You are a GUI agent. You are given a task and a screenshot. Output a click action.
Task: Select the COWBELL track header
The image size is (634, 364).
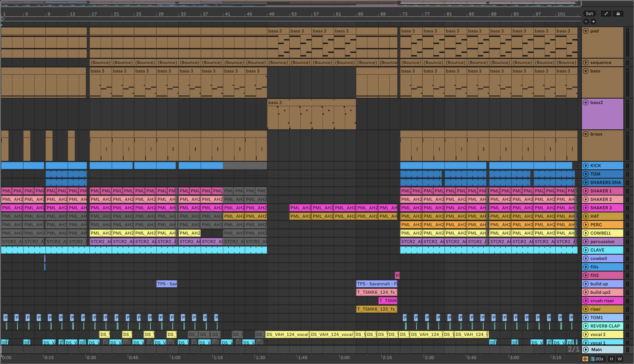[602, 233]
